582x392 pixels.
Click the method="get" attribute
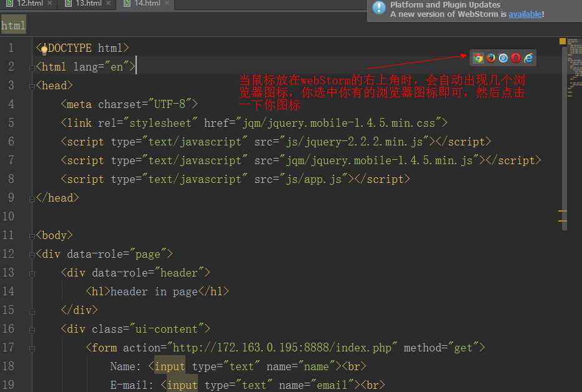click(x=441, y=348)
